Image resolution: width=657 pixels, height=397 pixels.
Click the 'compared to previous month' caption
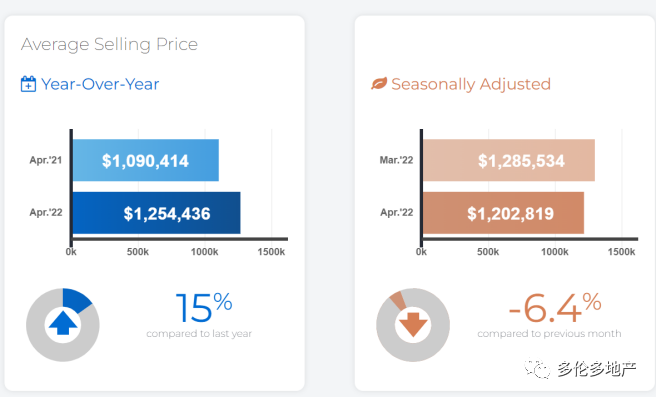click(x=549, y=334)
